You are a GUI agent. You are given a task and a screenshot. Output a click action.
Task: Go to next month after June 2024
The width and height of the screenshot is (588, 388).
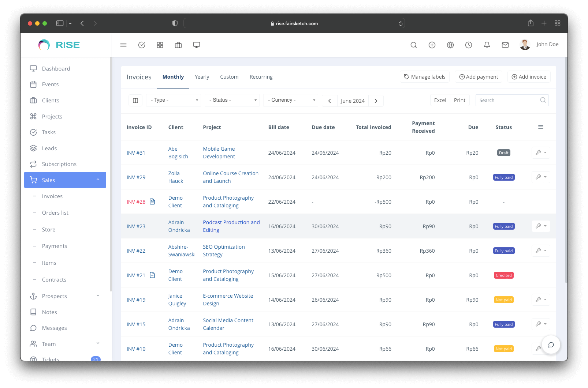pos(376,101)
